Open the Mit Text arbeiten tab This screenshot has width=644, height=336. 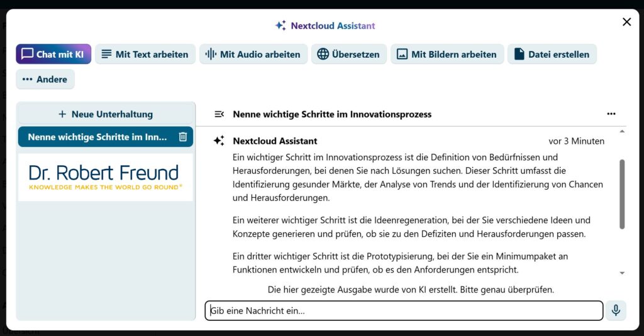(145, 54)
